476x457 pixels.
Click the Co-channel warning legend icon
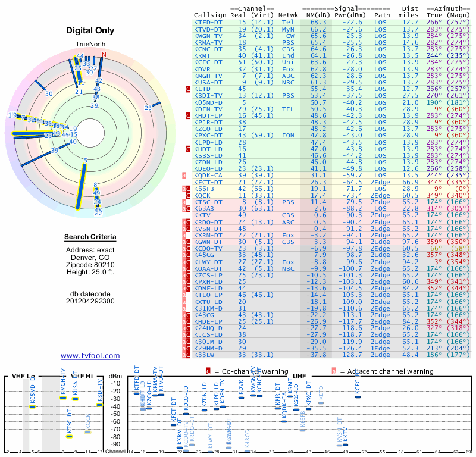coord(208,371)
